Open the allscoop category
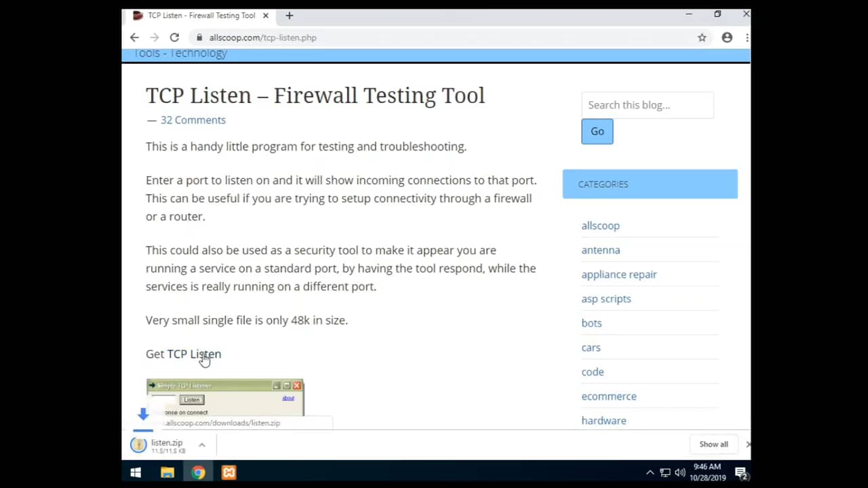868x488 pixels. point(600,226)
